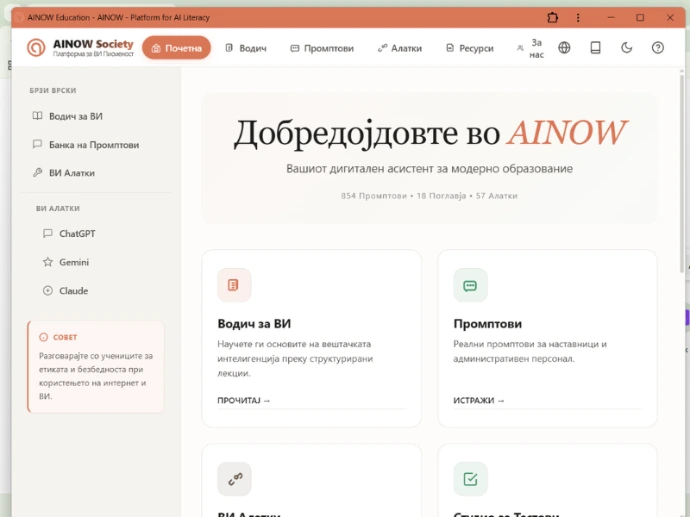Click the ПРОЧИТАЈ → link
This screenshot has height=517, width=690.
pyautogui.click(x=244, y=400)
